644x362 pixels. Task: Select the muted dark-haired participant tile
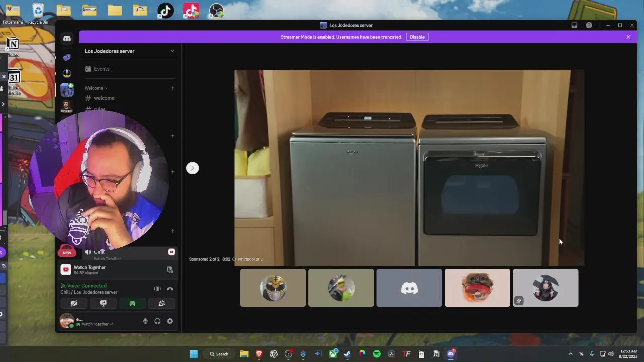click(x=545, y=288)
